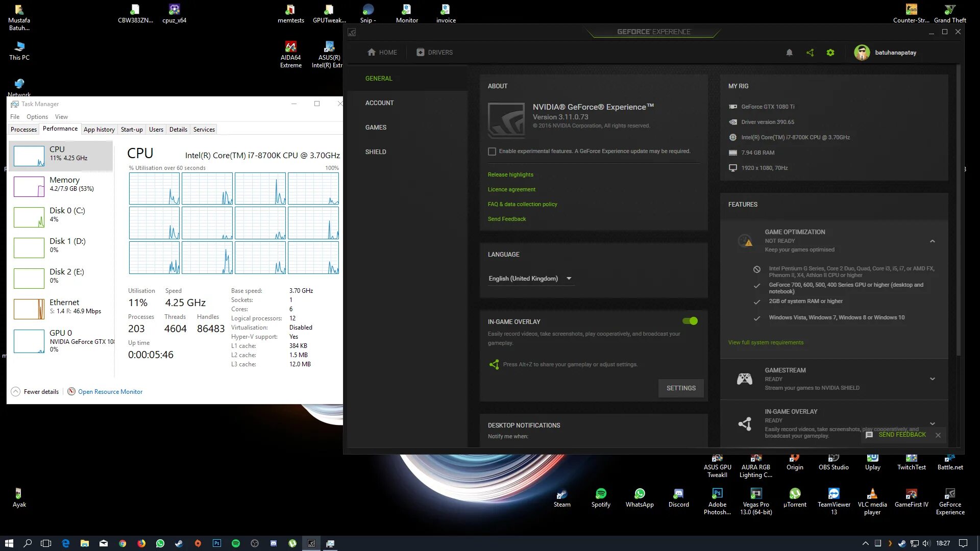Screen dimensions: 980x551
Task: Enable experimental features checkbox
Action: 492,151
